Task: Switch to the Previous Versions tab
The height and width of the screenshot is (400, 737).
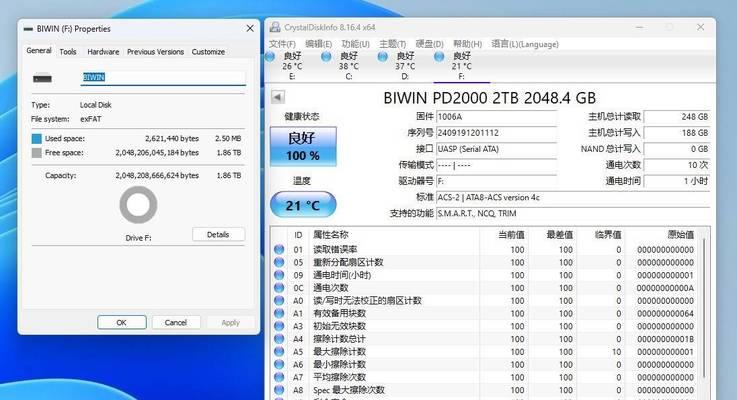Action: [x=155, y=52]
